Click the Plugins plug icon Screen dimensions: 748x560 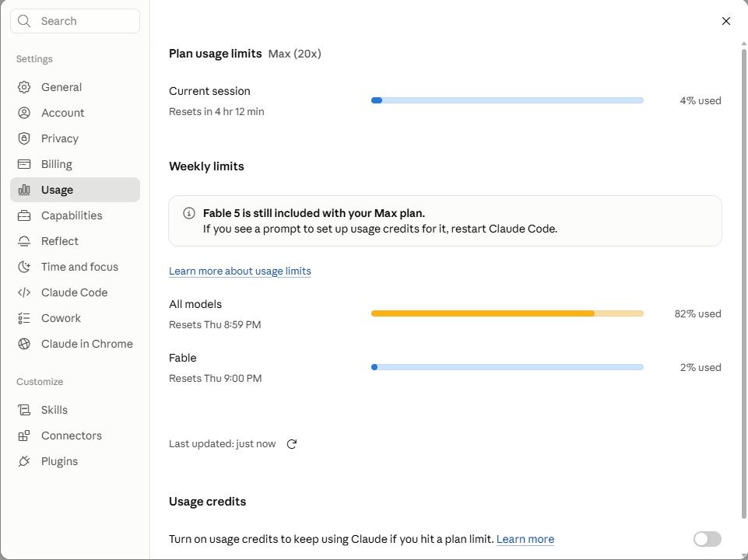point(24,461)
